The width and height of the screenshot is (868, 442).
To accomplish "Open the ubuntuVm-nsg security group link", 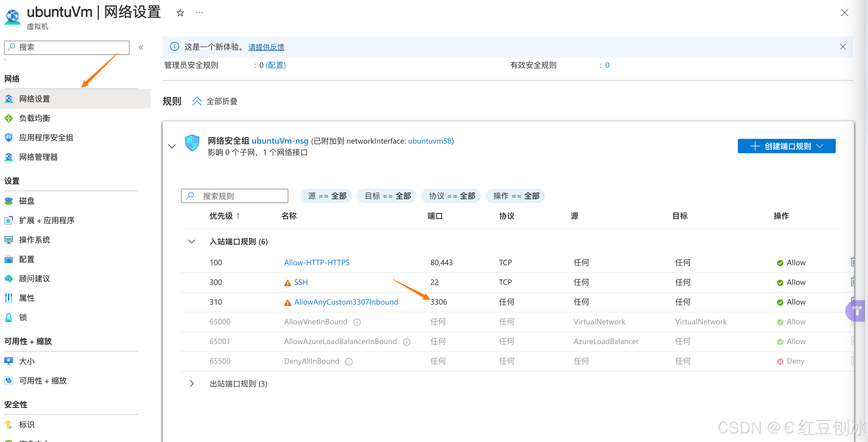I will click(280, 141).
